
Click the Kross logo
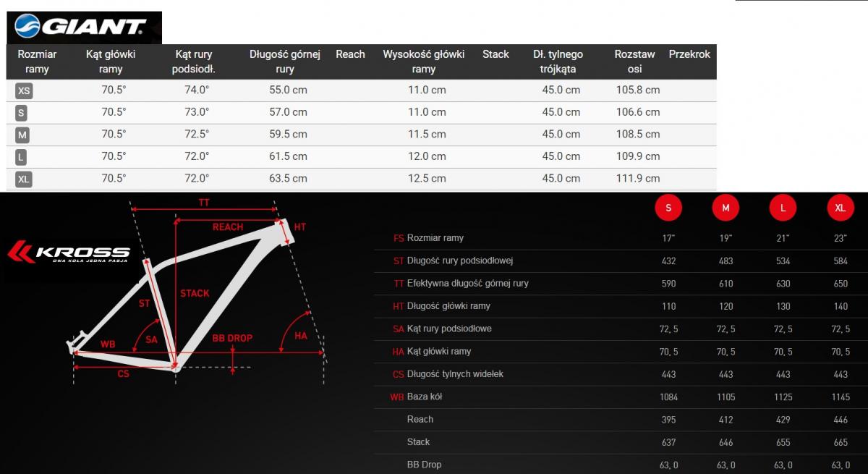(69, 253)
